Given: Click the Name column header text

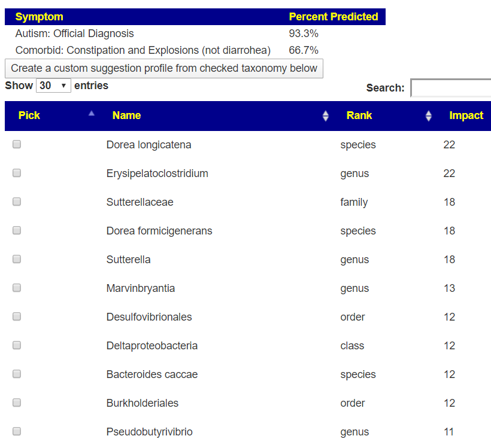Looking at the screenshot, I should 126,115.
